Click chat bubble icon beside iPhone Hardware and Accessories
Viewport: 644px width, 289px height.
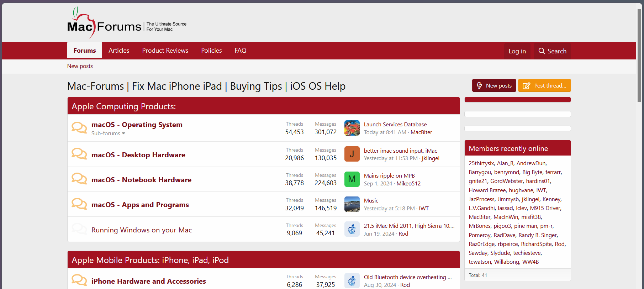[x=79, y=280]
